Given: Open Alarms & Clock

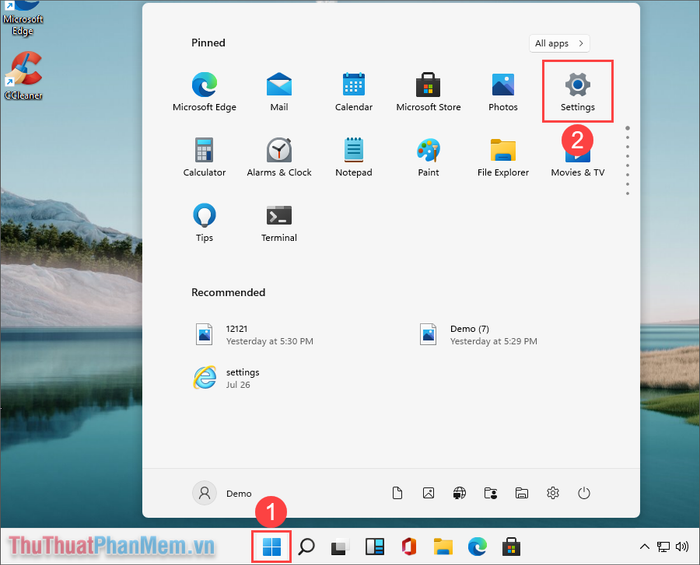Looking at the screenshot, I should [x=279, y=157].
